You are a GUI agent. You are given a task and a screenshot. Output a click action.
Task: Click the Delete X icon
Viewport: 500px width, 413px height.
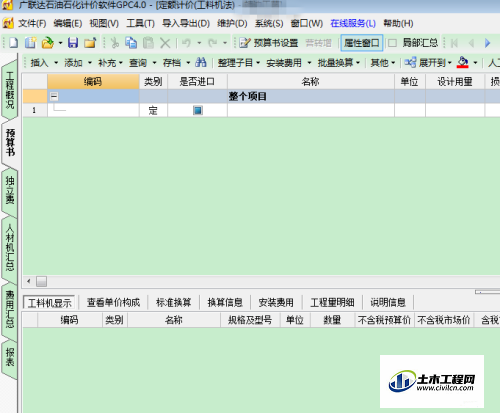(x=165, y=43)
